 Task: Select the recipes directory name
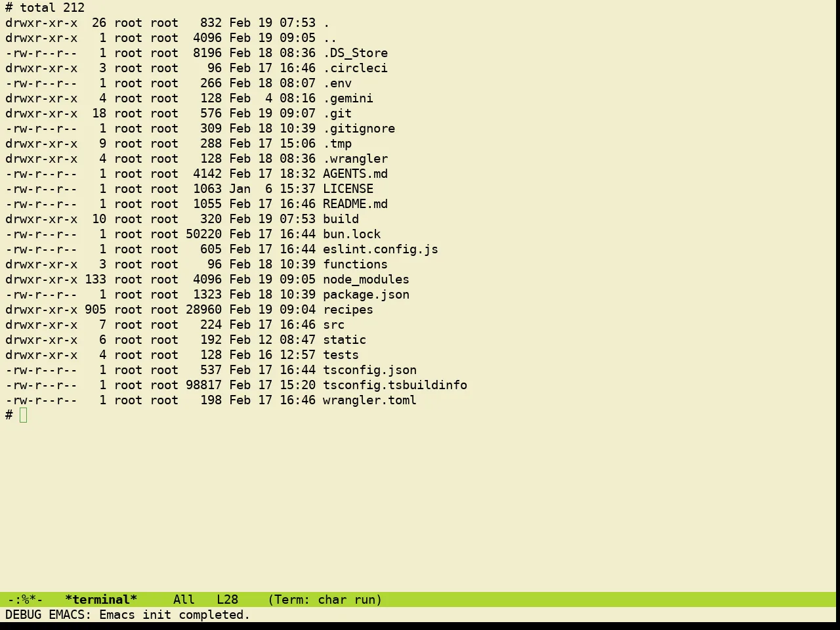[x=348, y=310]
